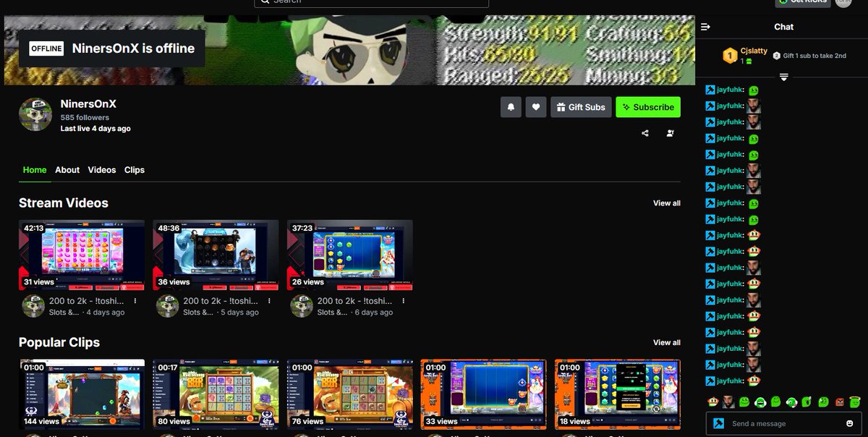Image resolution: width=868 pixels, height=437 pixels.
Task: Switch to the About tab
Action: [67, 170]
